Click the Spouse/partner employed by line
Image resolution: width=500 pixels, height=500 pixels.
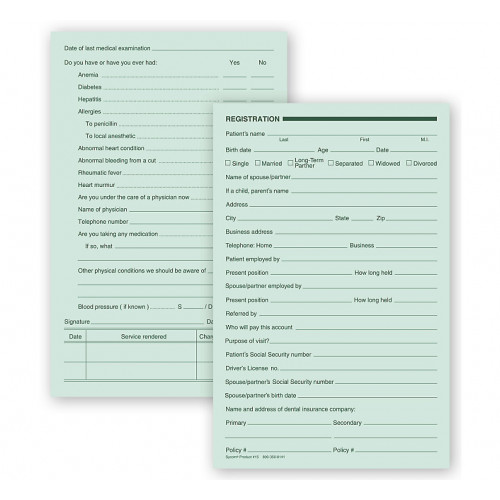370,287
